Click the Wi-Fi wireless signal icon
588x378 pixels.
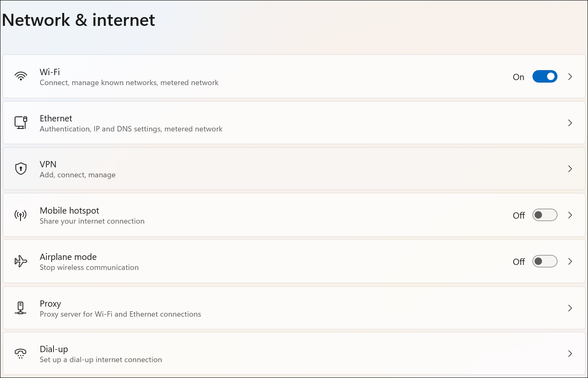(x=20, y=76)
